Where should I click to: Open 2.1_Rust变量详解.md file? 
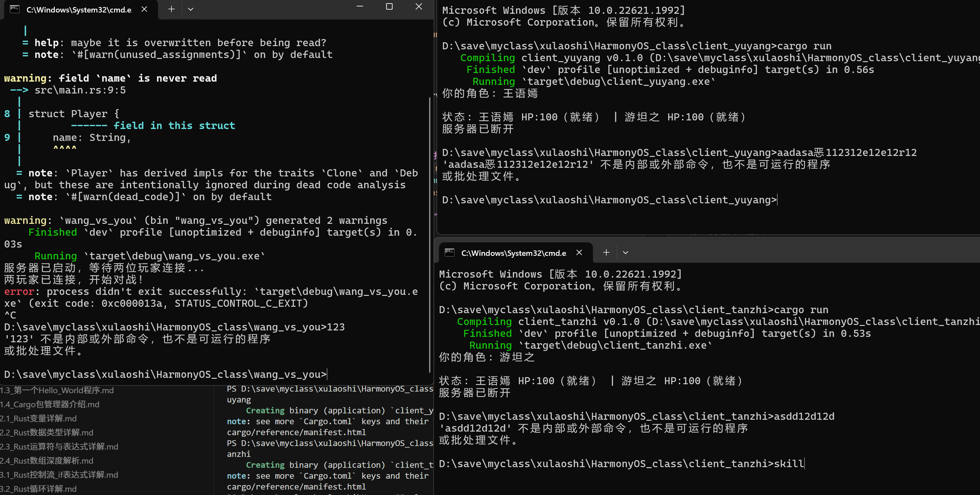pos(38,418)
